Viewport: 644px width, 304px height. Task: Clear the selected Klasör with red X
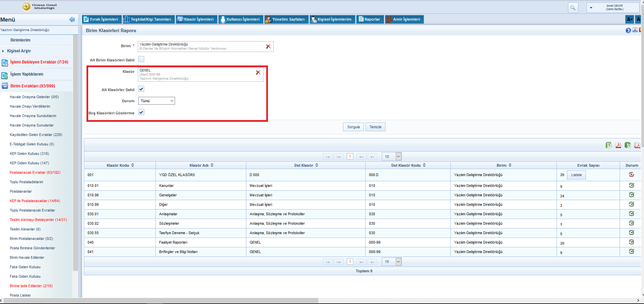click(258, 73)
